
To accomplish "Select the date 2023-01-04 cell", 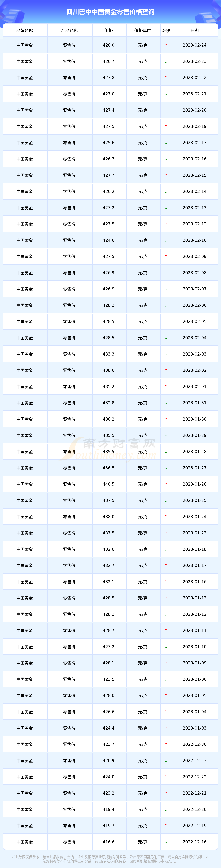I will tap(195, 712).
